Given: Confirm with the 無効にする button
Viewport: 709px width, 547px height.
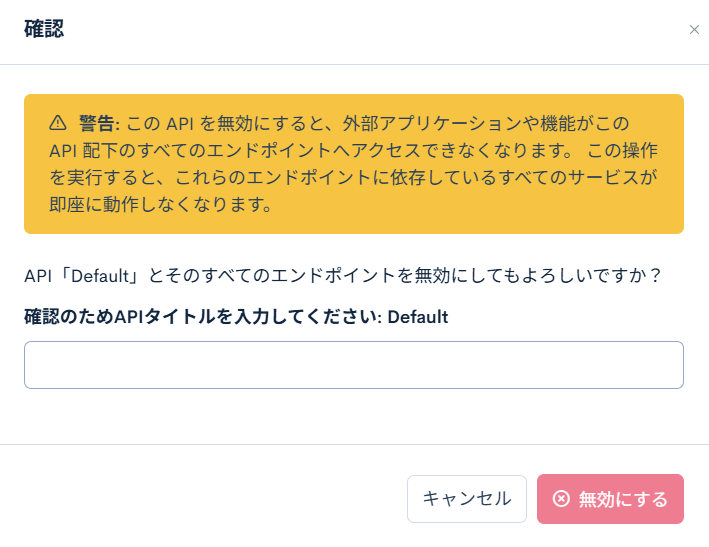Looking at the screenshot, I should tap(610, 499).
